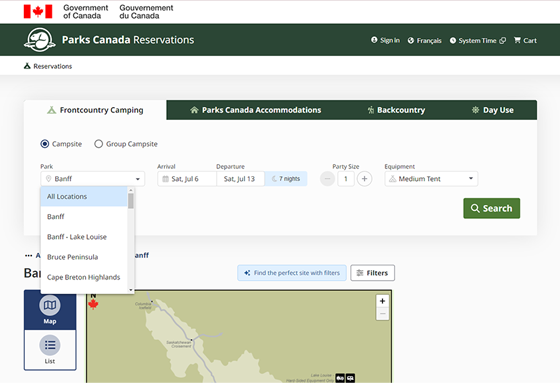Increase party size with plus button
The height and width of the screenshot is (383, 560).
click(x=364, y=179)
